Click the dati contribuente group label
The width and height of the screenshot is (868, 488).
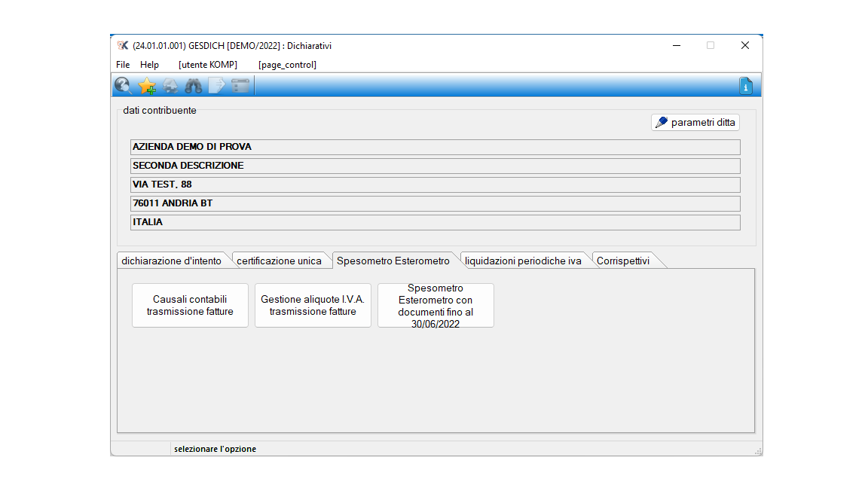(x=160, y=110)
